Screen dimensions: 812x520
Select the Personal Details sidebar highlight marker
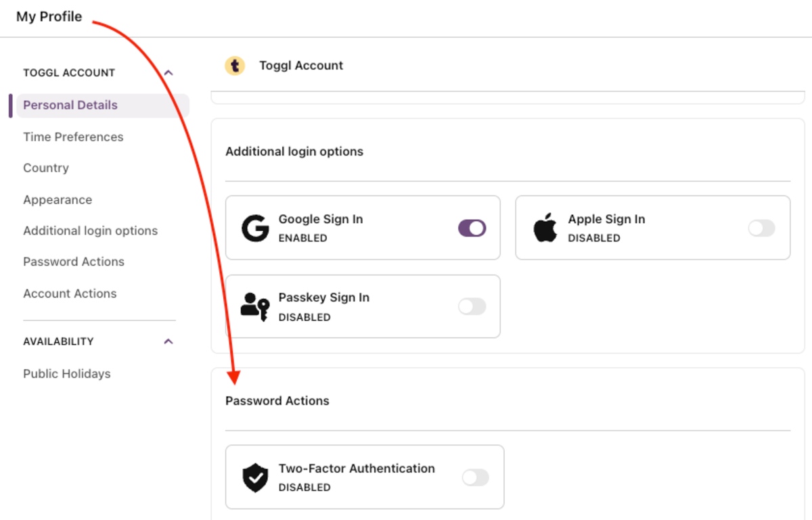click(x=12, y=105)
